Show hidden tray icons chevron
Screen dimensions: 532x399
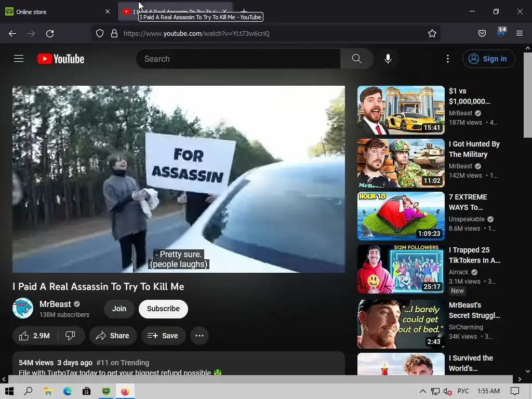(423, 391)
